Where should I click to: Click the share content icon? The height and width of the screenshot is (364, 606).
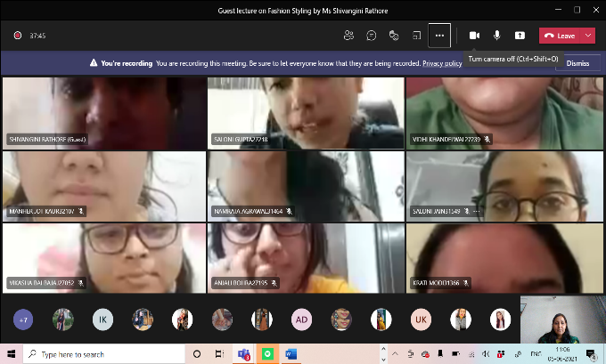pyautogui.click(x=520, y=36)
